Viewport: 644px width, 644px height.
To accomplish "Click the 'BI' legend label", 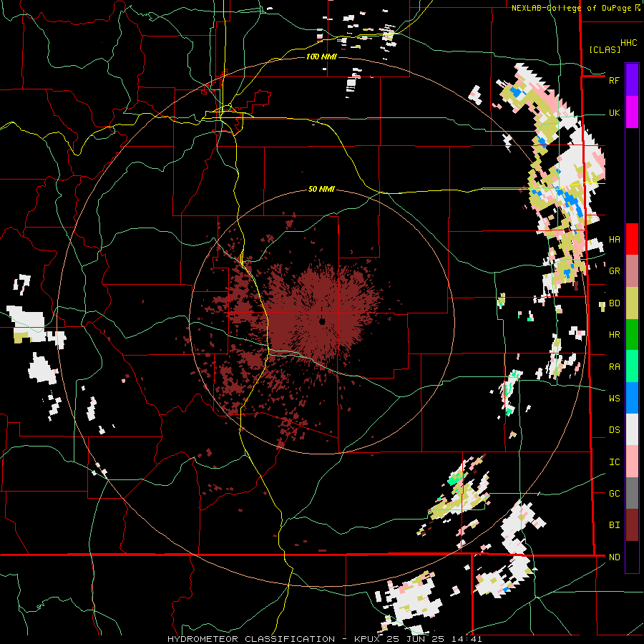I will click(614, 525).
